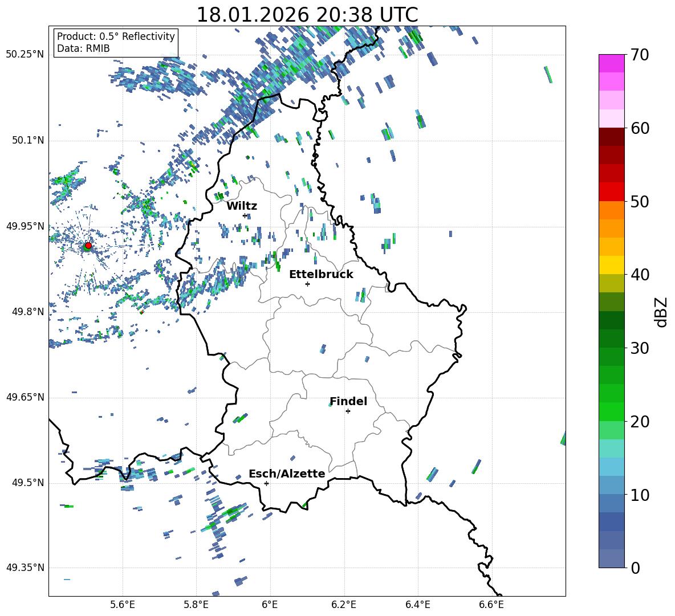The height and width of the screenshot is (616, 675).
Task: Click the 49.65°N latitude label
Action: (25, 397)
